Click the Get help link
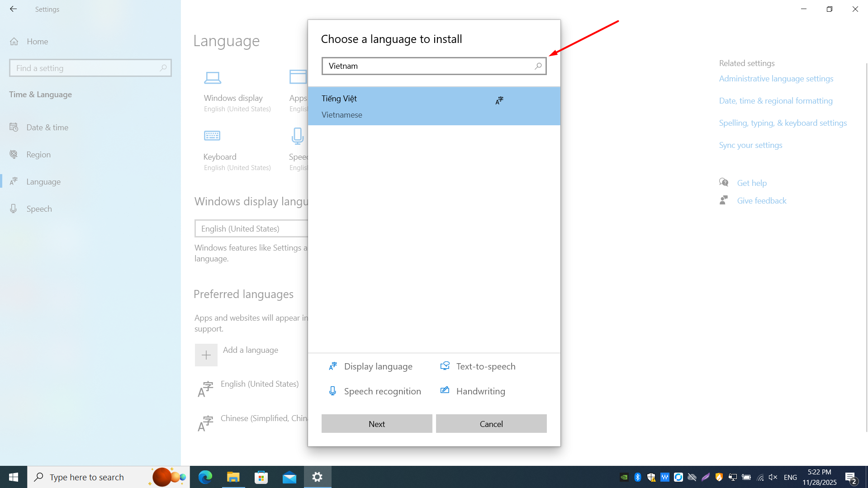 [752, 183]
